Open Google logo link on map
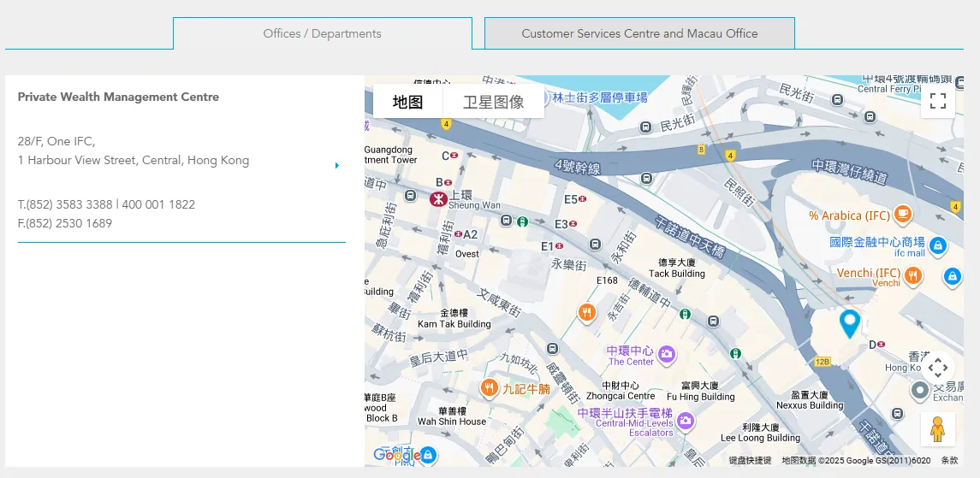Image resolution: width=980 pixels, height=478 pixels. click(397, 455)
